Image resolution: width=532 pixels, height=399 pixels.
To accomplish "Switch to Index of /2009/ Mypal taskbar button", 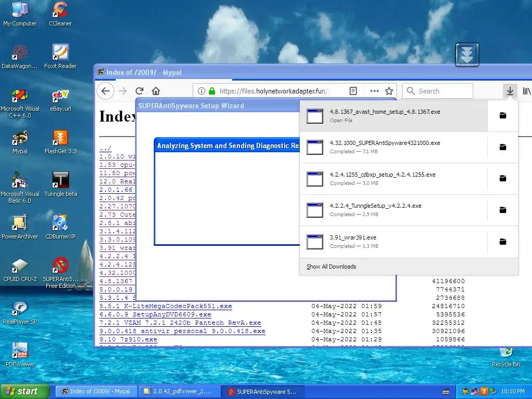I will point(97,392).
